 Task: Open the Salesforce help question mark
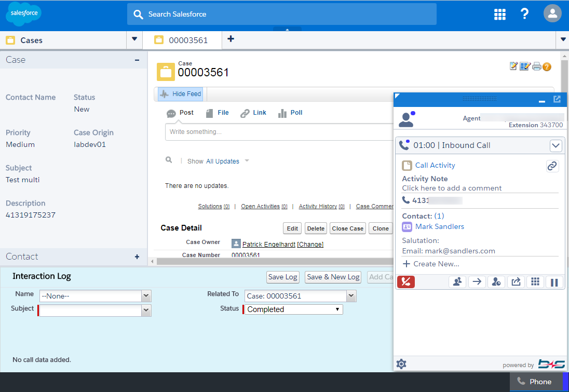(x=524, y=14)
